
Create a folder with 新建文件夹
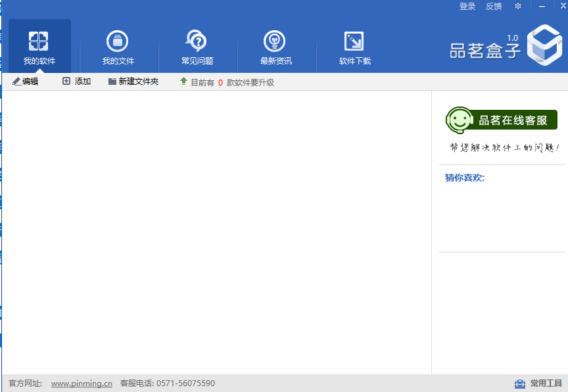click(133, 82)
